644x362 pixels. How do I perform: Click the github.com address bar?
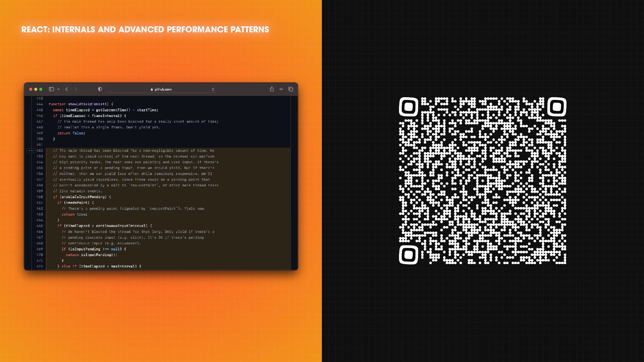pyautogui.click(x=161, y=89)
